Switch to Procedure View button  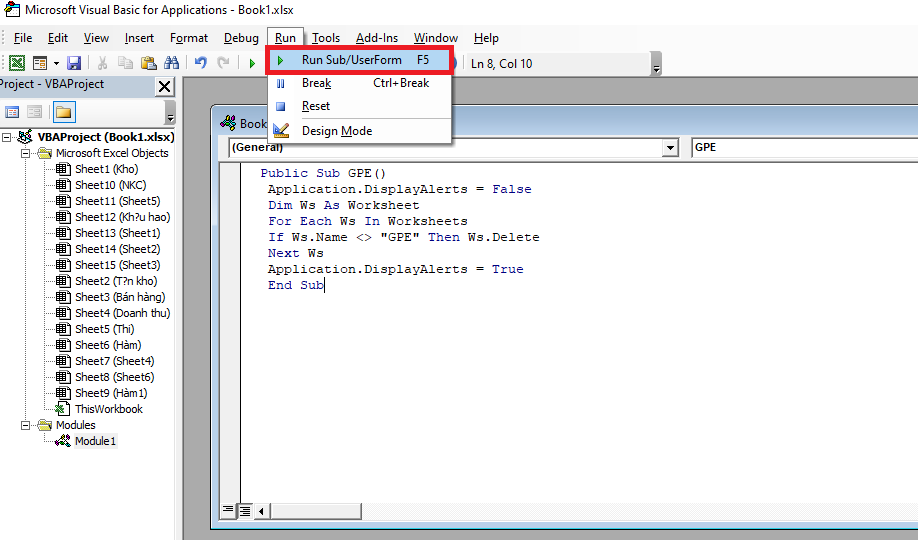tap(228, 511)
